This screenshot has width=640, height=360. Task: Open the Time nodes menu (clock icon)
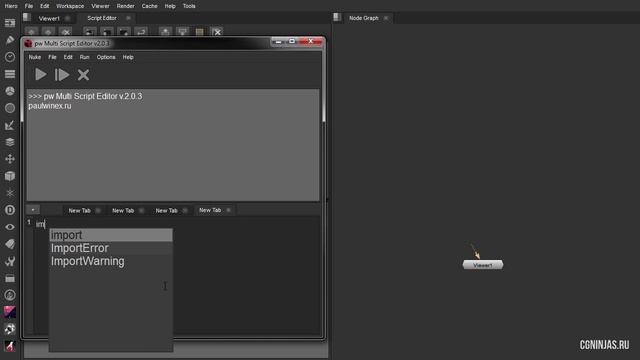(x=10, y=57)
